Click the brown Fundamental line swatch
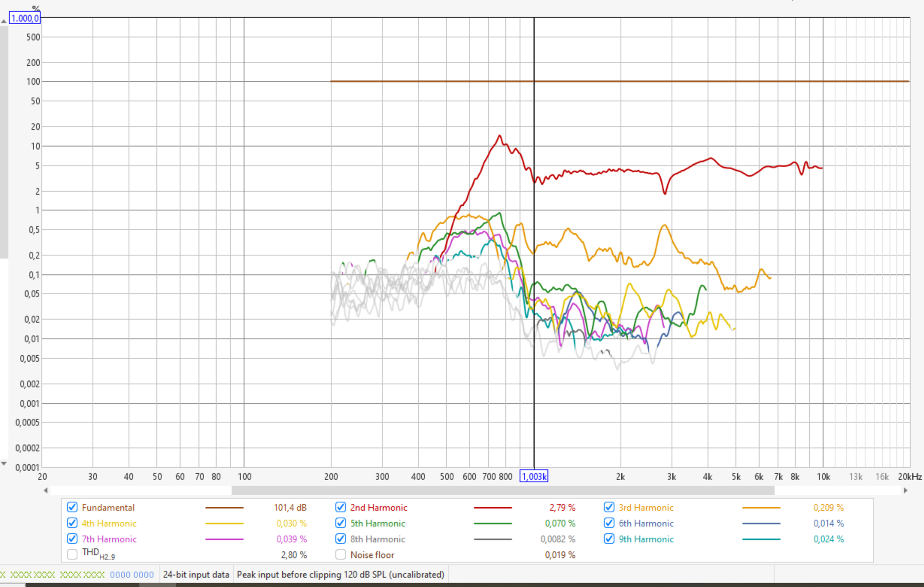The image size is (924, 587). (x=224, y=508)
